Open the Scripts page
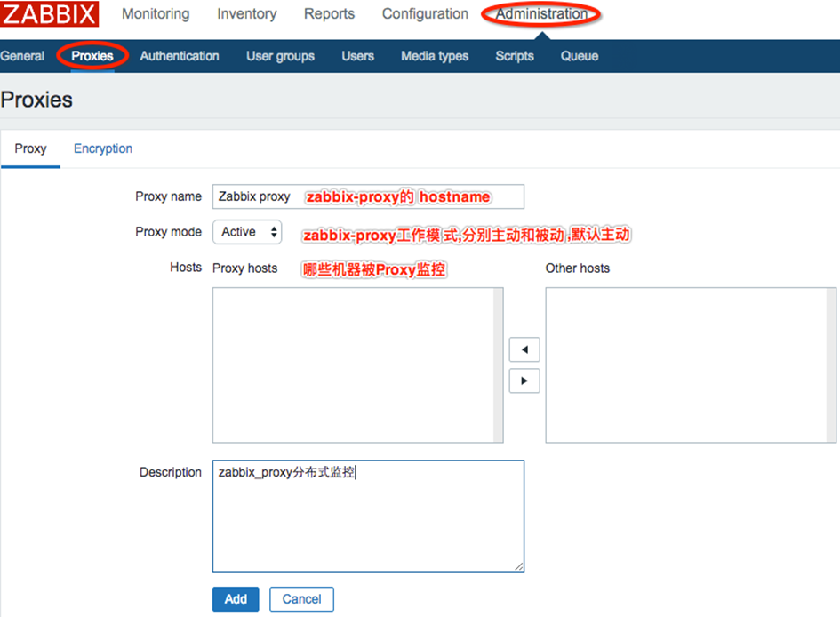Screen dimensions: 840x617 [515, 56]
